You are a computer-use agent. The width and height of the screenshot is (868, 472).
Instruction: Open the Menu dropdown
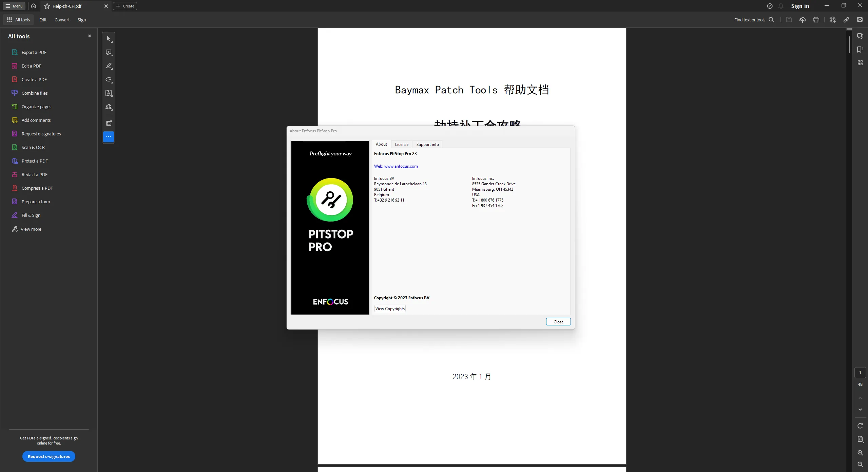pos(14,6)
